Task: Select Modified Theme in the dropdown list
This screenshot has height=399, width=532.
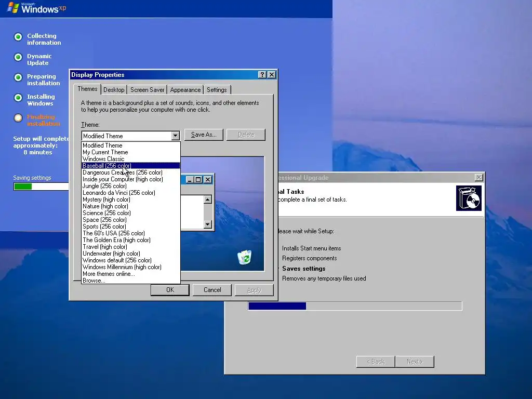Action: click(x=130, y=145)
